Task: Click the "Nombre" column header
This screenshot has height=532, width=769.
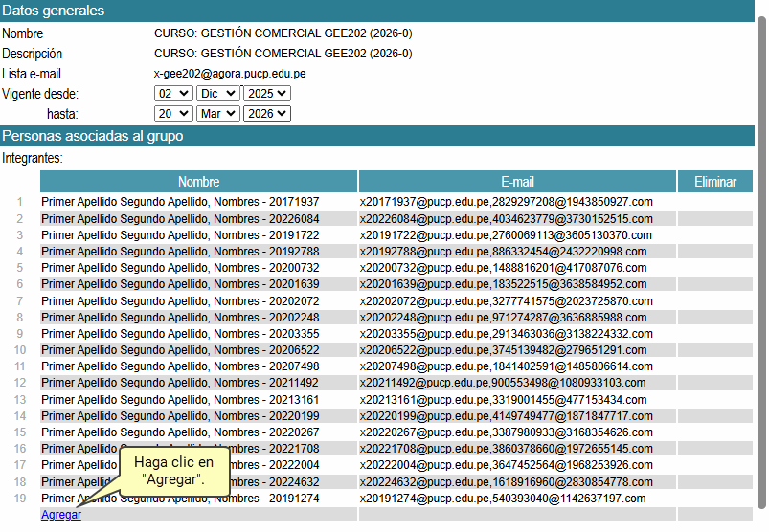Action: click(198, 182)
